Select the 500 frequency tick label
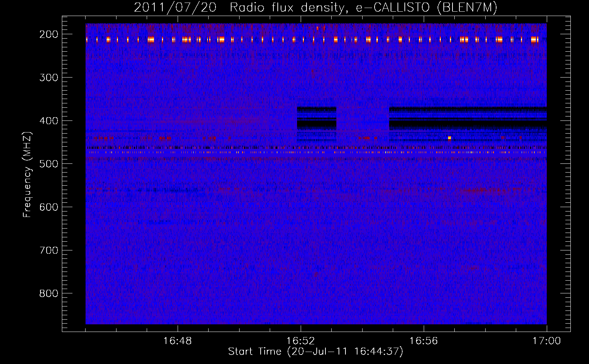This screenshot has height=364, width=589. tap(49, 164)
